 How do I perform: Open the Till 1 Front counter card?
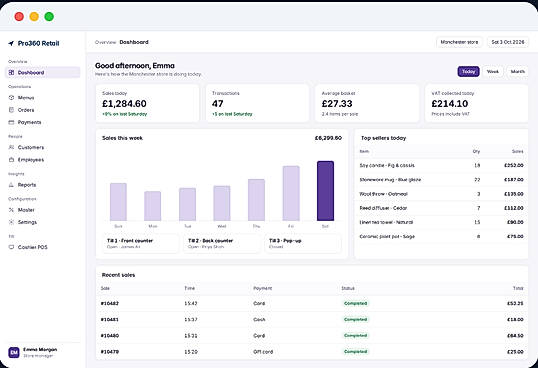[x=141, y=244]
